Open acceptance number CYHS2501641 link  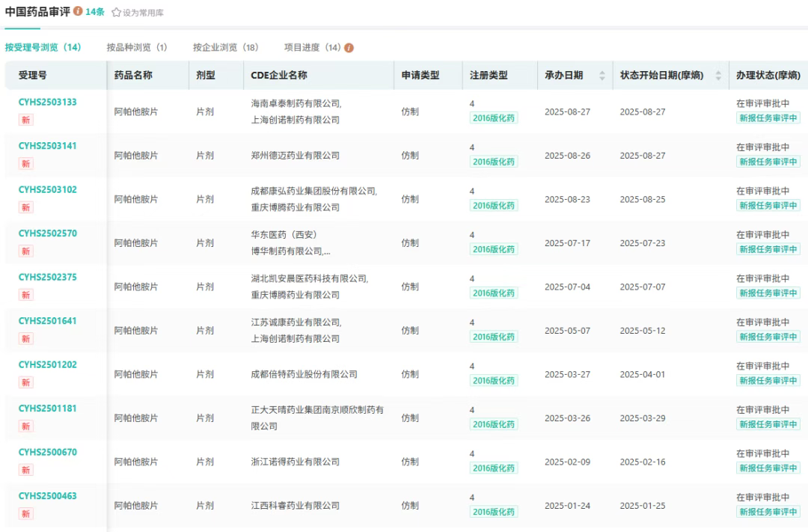47,321
